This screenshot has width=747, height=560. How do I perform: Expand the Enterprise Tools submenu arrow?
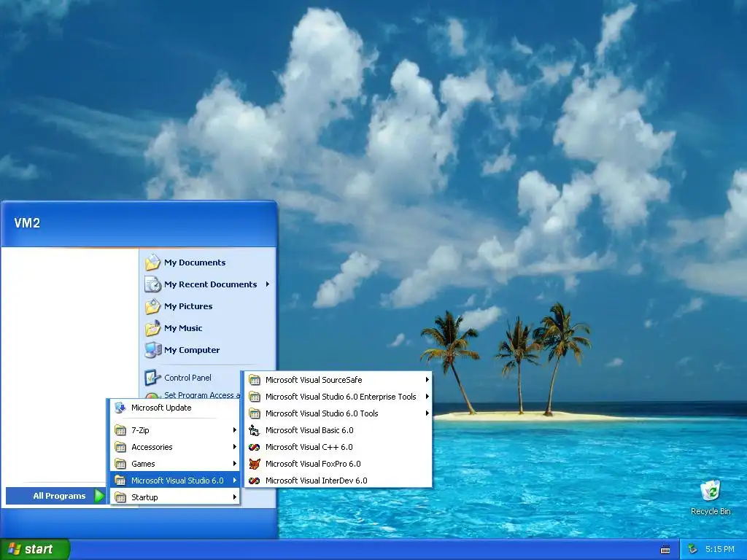[x=427, y=397]
